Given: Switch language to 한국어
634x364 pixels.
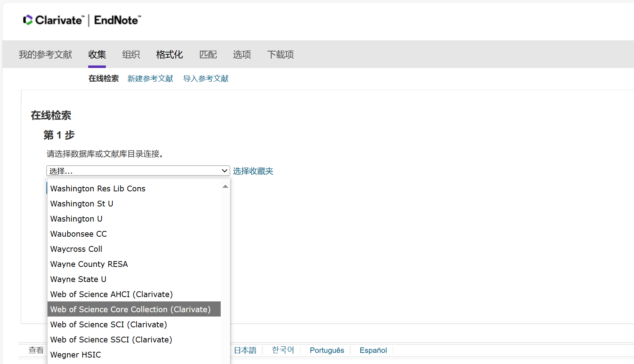Looking at the screenshot, I should (283, 350).
